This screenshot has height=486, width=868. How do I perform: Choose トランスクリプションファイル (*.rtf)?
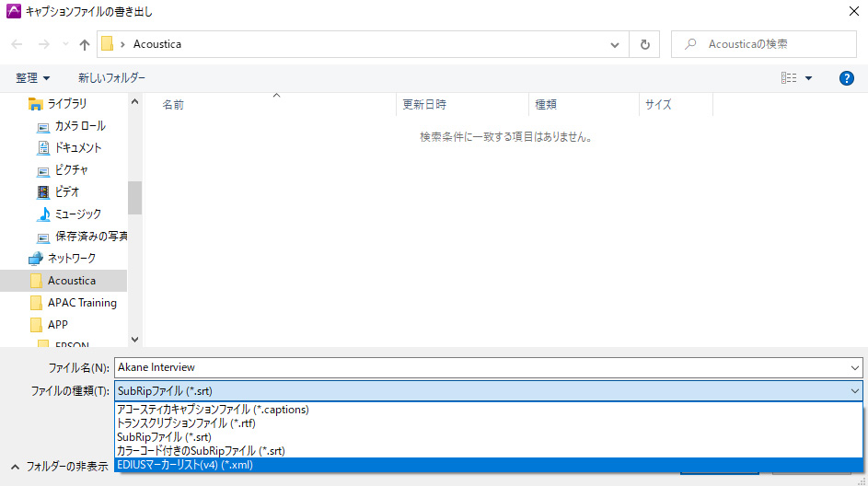[x=488, y=423]
